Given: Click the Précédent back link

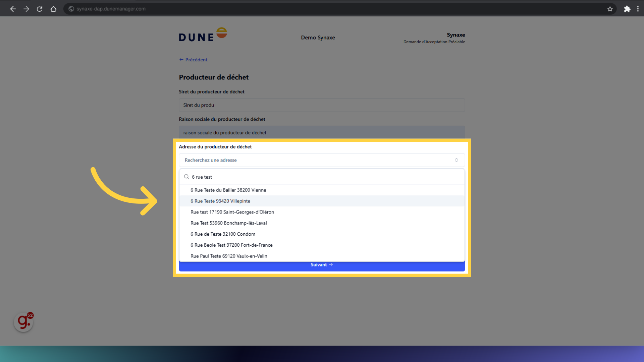Looking at the screenshot, I should click(x=194, y=60).
